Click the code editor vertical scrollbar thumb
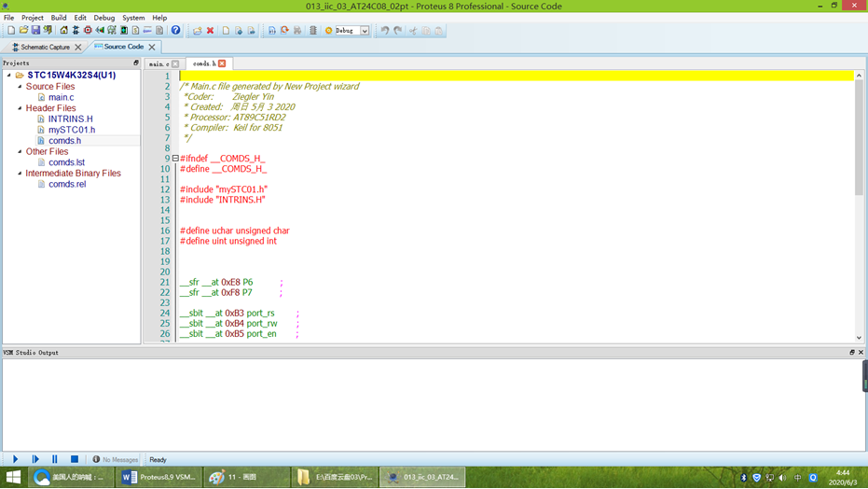This screenshot has height=489, width=868. (x=859, y=137)
